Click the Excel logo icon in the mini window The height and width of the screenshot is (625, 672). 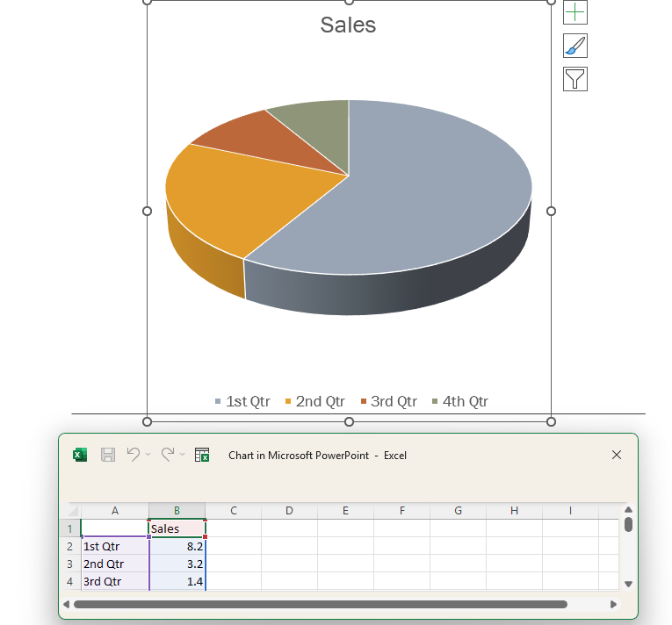(80, 455)
